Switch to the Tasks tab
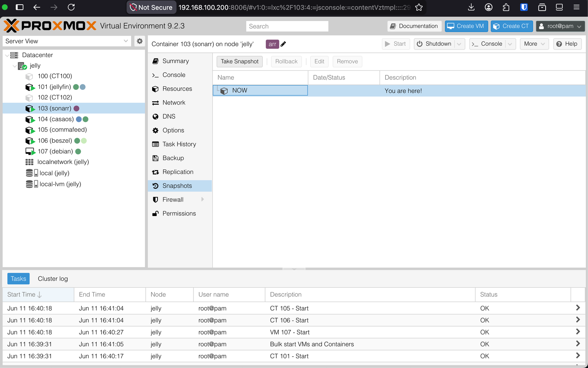 18,279
